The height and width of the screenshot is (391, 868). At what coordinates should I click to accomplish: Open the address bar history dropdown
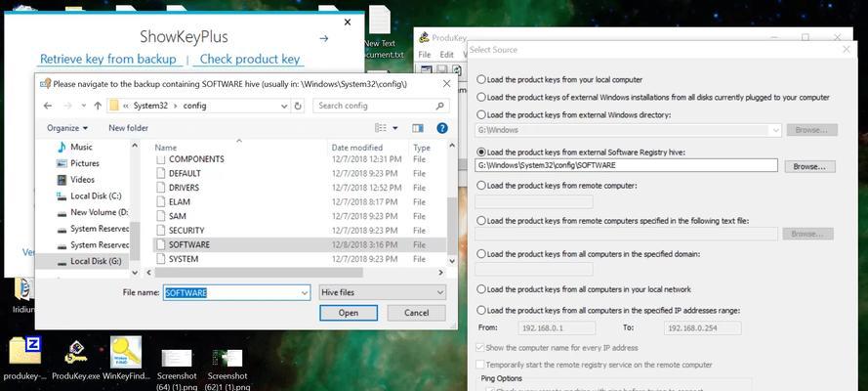[284, 106]
